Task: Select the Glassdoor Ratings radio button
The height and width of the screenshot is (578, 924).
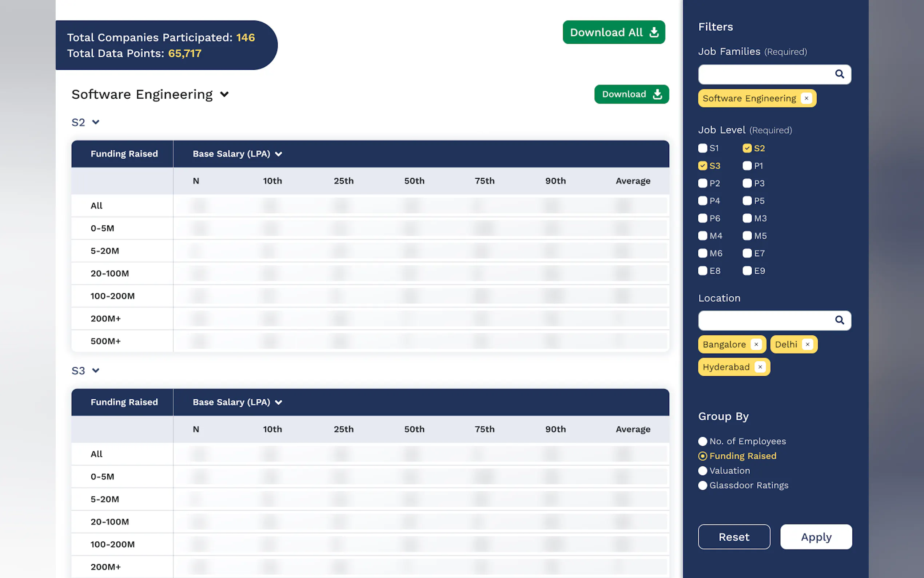Action: point(702,486)
